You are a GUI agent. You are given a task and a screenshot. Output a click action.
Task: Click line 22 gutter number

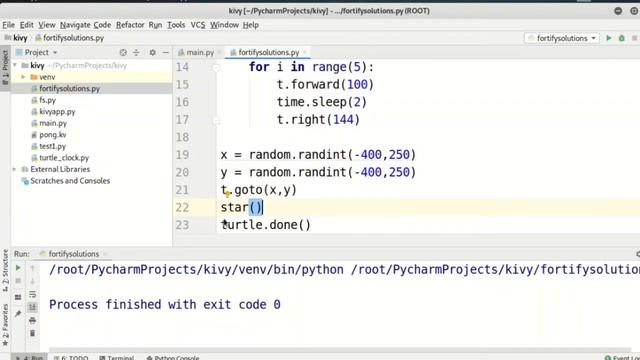[182, 207]
